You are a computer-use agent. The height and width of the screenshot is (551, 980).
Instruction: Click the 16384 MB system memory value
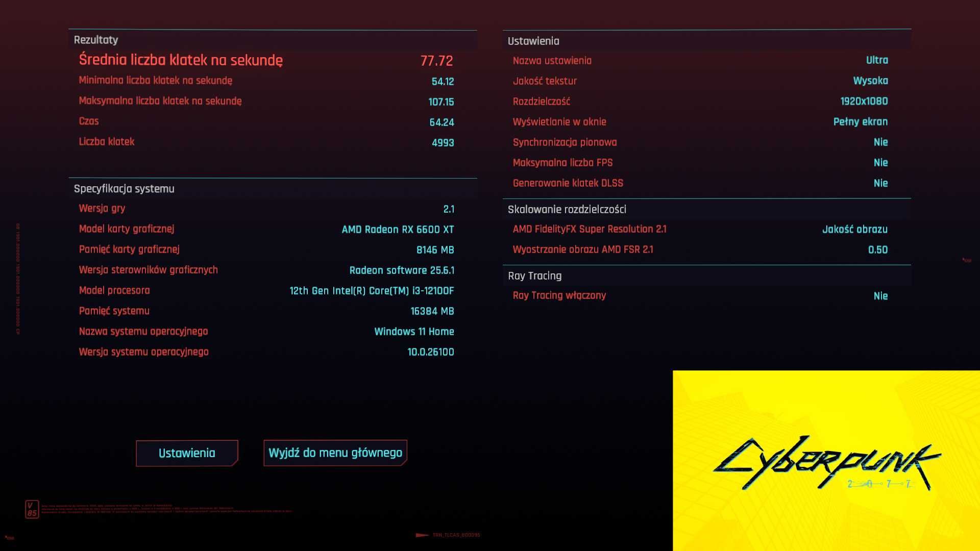(x=432, y=311)
